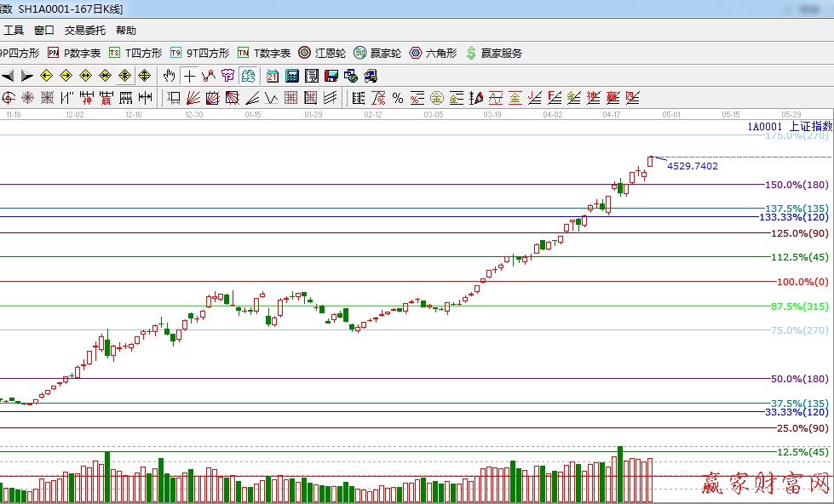
Task: Click the black left arrow button
Action: coord(8,76)
